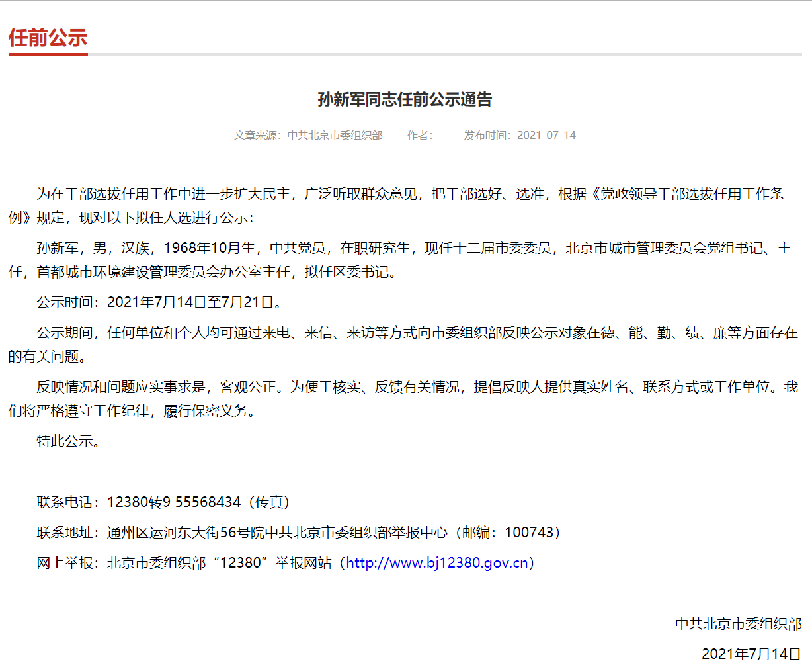Click the 作者： author label
812x665 pixels.
tap(420, 135)
